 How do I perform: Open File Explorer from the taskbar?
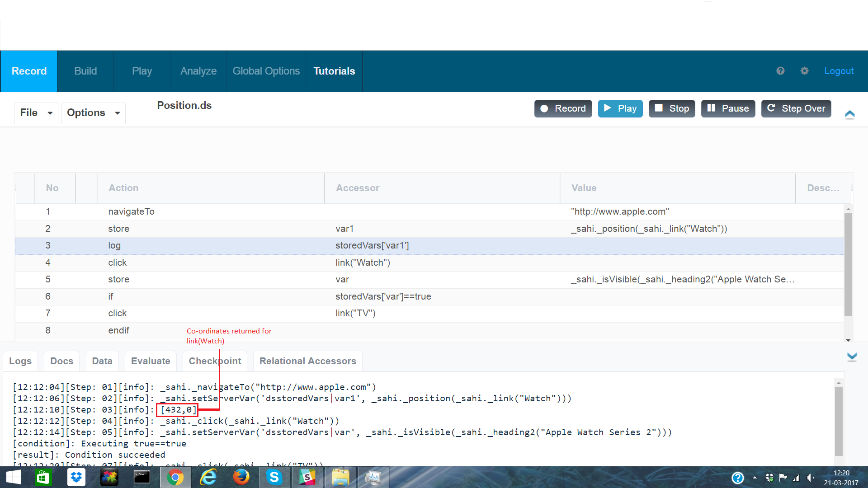(340, 477)
